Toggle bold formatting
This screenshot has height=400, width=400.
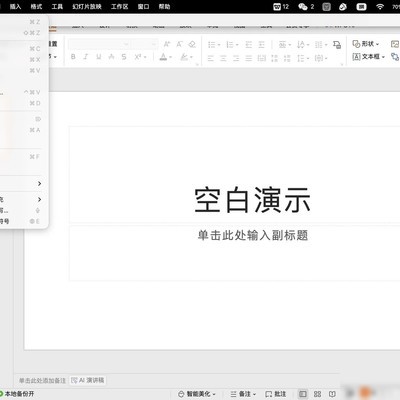(73, 57)
